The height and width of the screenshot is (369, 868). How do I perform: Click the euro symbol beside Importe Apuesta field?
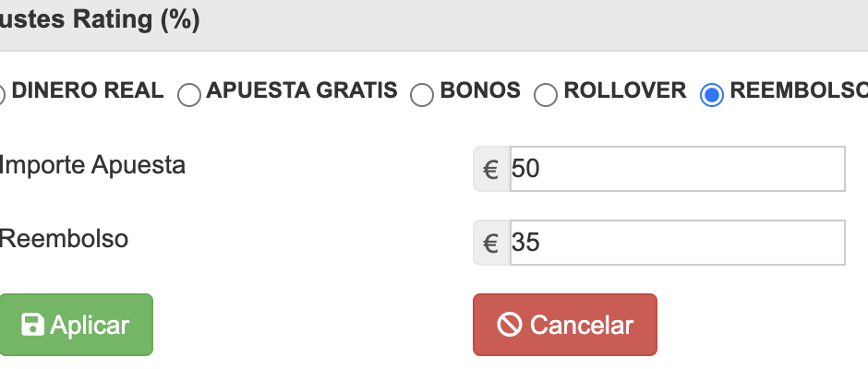click(491, 170)
